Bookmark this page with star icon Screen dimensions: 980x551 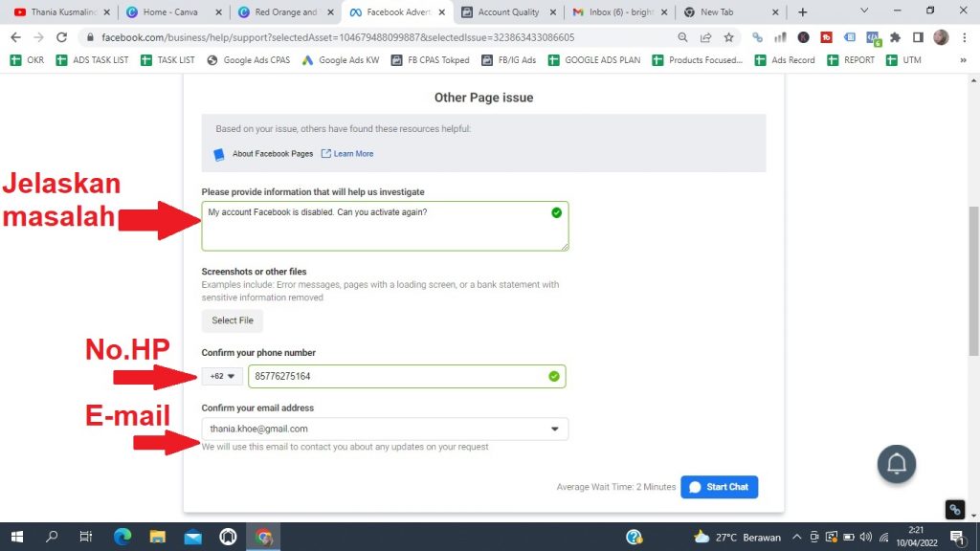click(728, 37)
